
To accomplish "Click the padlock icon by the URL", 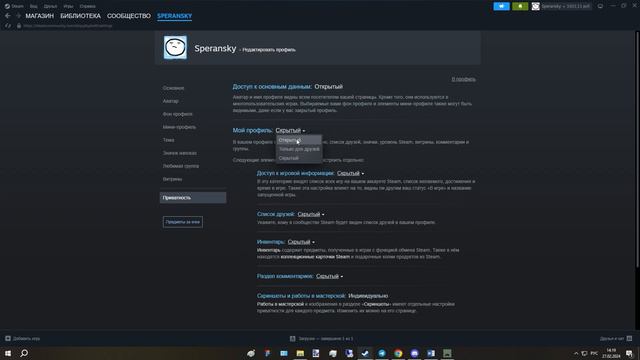I will pyautogui.click(x=19, y=26).
